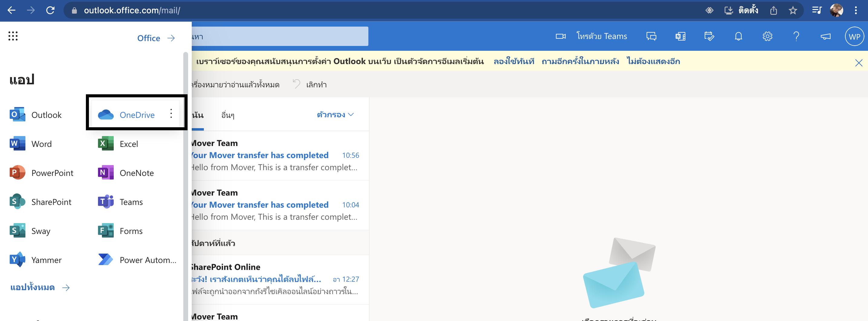Open the megaphone feedback icon
The image size is (868, 321).
click(825, 36)
